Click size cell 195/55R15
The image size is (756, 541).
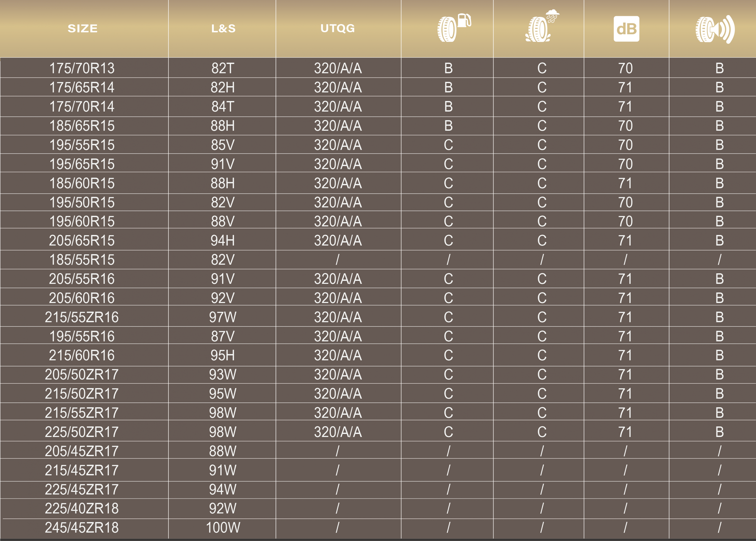82,145
